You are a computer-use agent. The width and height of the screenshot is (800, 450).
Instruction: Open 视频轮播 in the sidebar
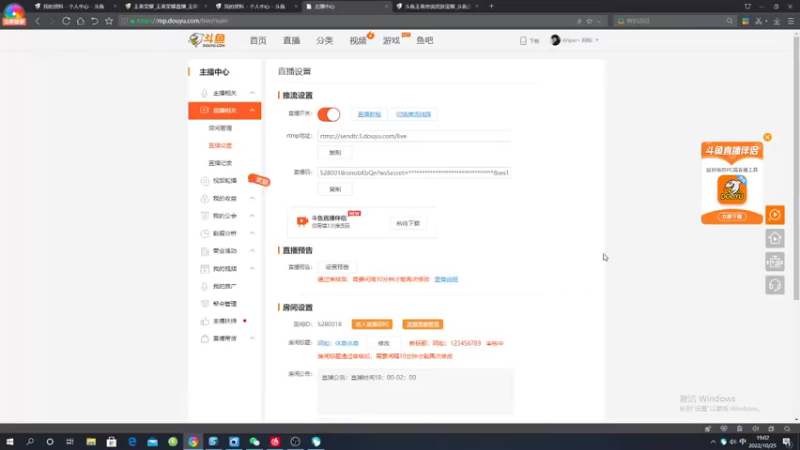tap(224, 181)
